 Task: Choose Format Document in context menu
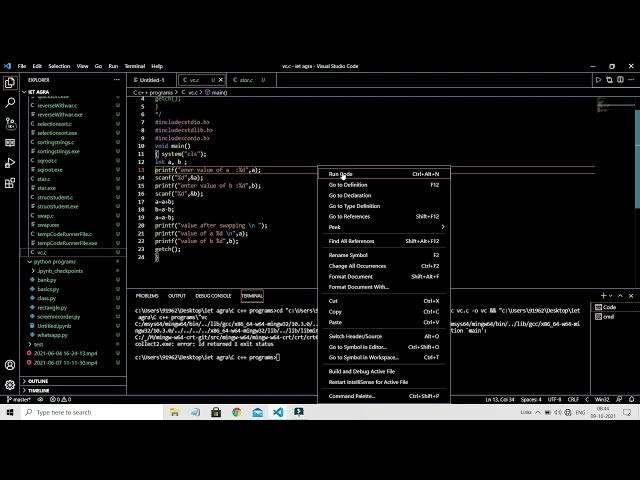384,276
